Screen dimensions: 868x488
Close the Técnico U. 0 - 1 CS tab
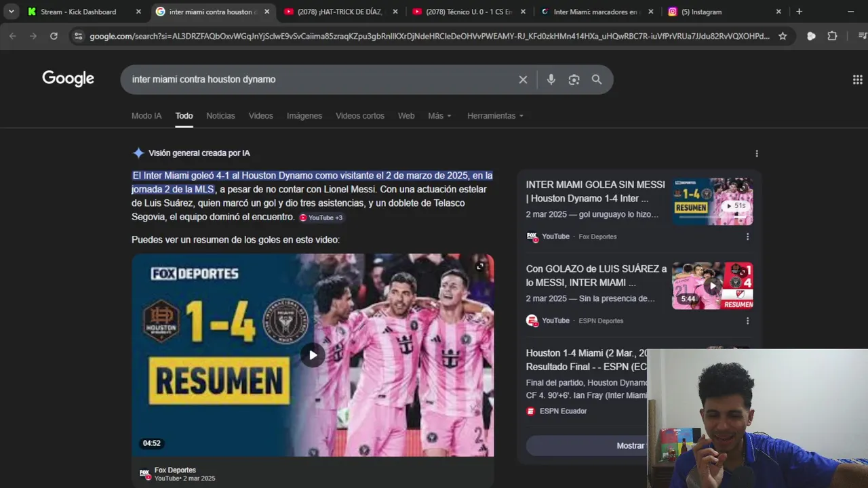[523, 12]
